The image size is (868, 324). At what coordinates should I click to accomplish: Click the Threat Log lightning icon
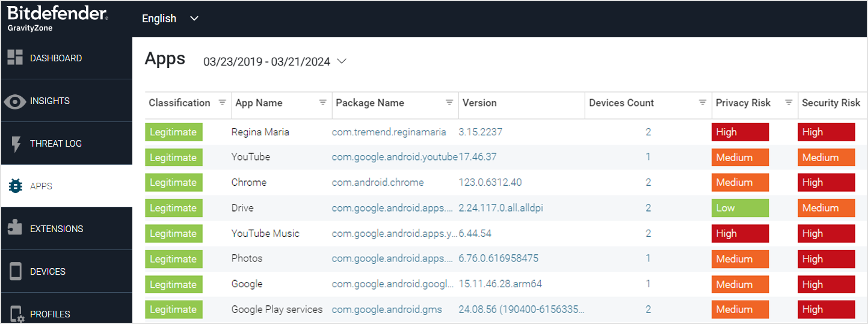16,144
